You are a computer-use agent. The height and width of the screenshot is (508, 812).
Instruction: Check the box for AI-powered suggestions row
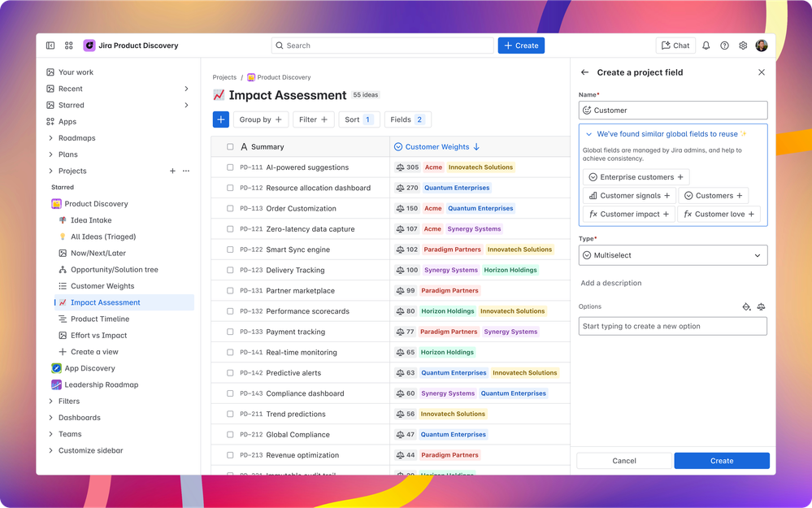(230, 167)
